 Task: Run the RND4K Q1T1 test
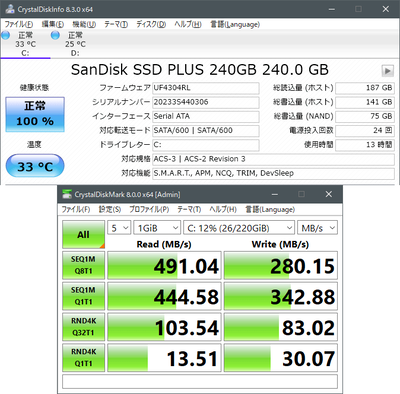click(x=83, y=358)
